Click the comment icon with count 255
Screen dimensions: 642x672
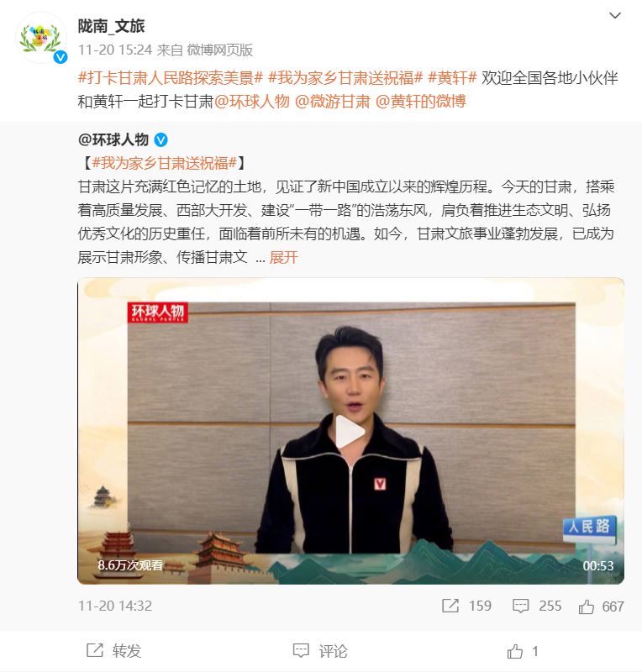tap(521, 606)
